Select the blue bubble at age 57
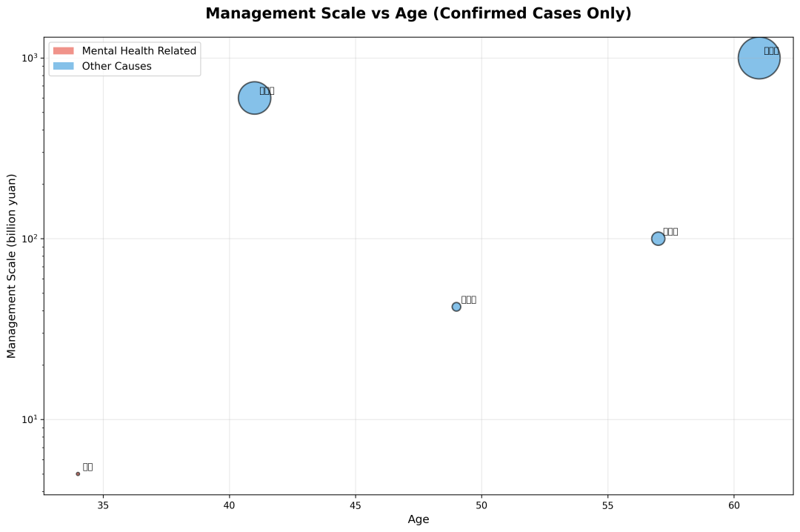This screenshot has width=800, height=532. click(658, 239)
